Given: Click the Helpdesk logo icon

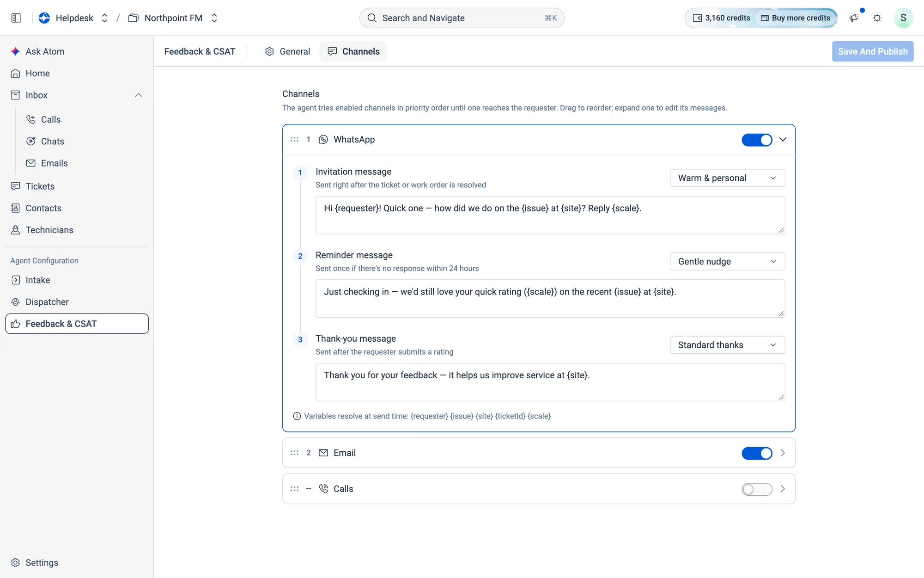Looking at the screenshot, I should pyautogui.click(x=44, y=18).
